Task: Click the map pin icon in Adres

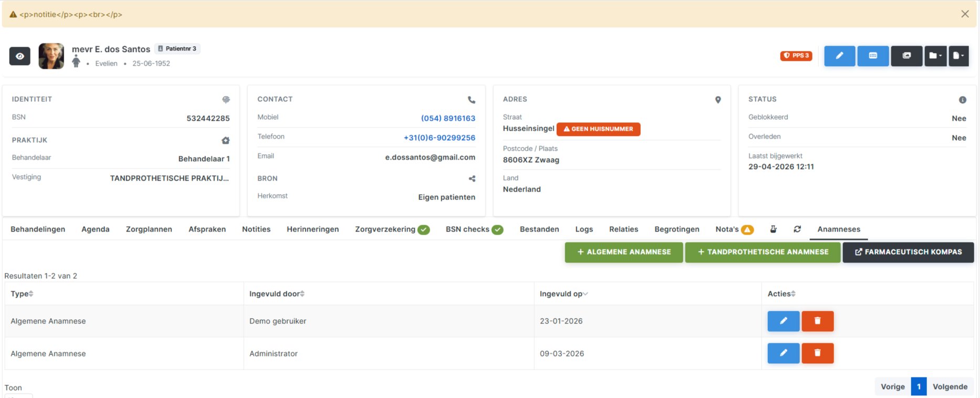Action: pyautogui.click(x=718, y=100)
